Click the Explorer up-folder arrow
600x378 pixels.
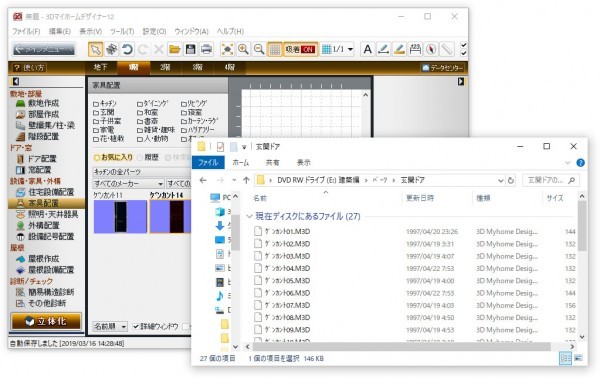[x=246, y=180]
